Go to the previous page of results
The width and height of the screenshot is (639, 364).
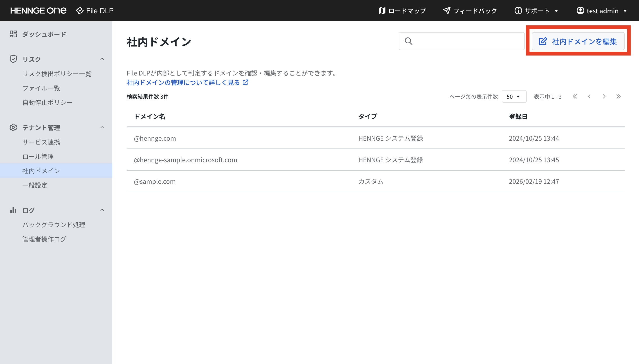click(589, 96)
